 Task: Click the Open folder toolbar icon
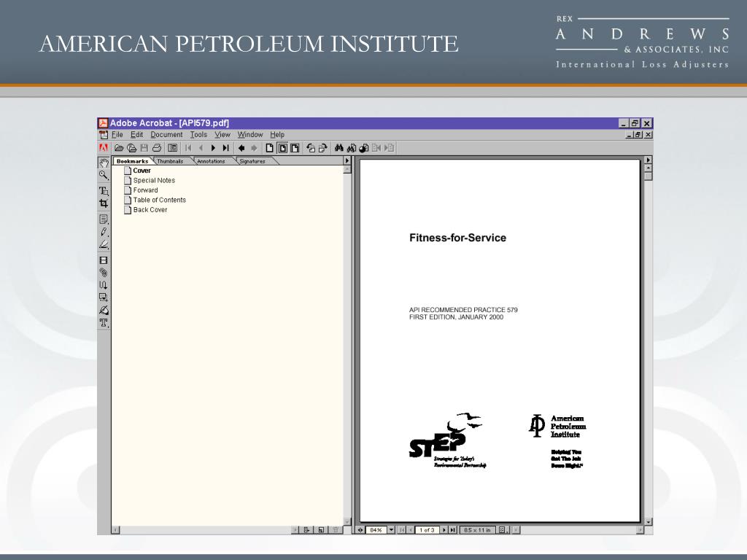point(119,147)
